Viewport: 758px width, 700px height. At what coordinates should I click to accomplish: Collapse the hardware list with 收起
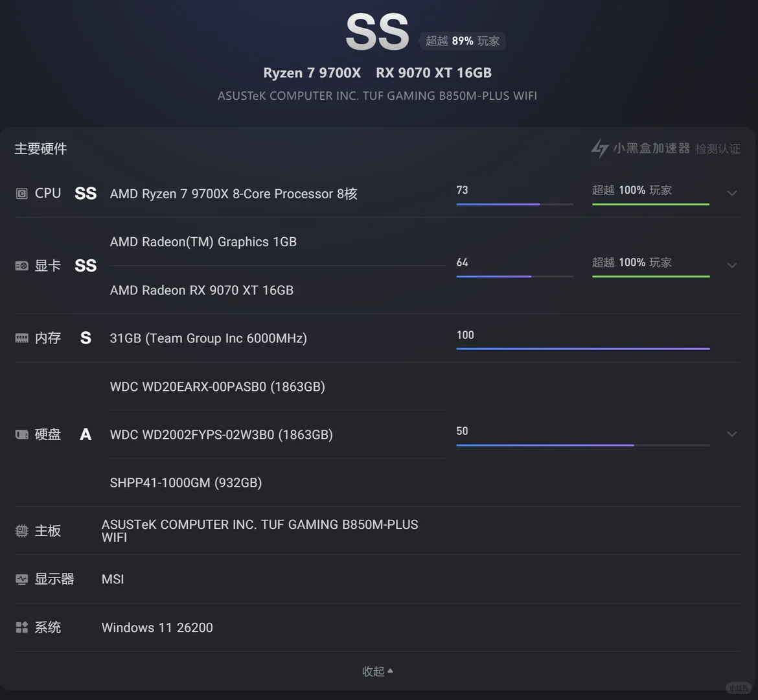tap(377, 671)
